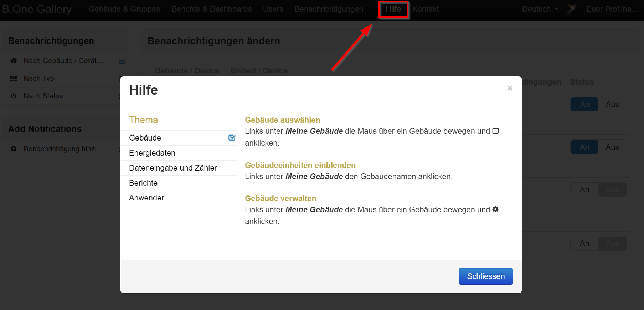Viewport: 644px width, 310px height.
Task: Switch first notification toggle to An
Action: (584, 105)
